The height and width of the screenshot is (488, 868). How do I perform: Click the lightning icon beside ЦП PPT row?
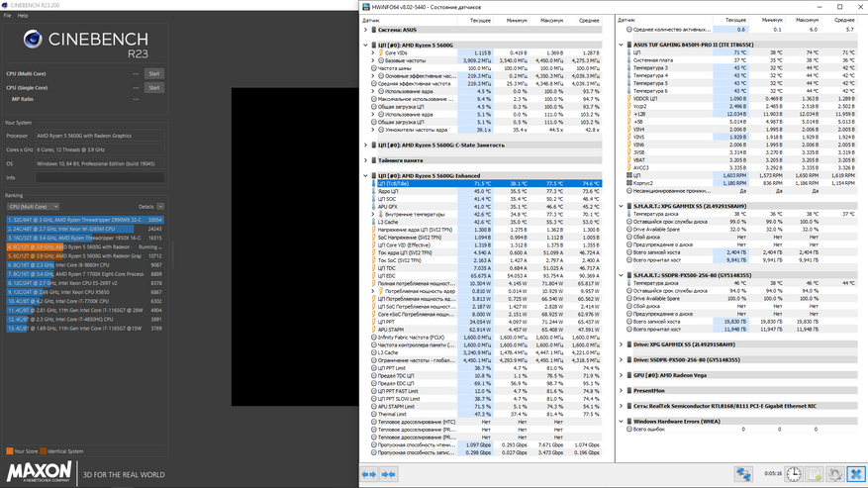[x=374, y=322]
